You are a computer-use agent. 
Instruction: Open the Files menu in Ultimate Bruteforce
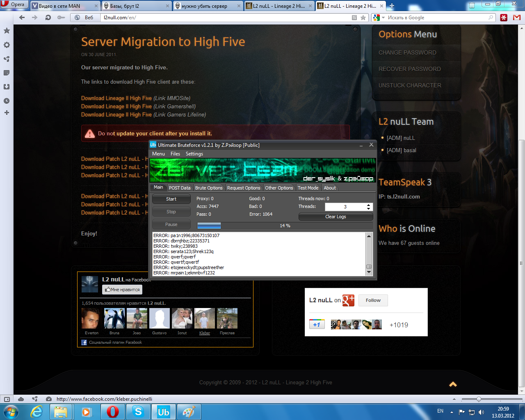click(x=175, y=154)
